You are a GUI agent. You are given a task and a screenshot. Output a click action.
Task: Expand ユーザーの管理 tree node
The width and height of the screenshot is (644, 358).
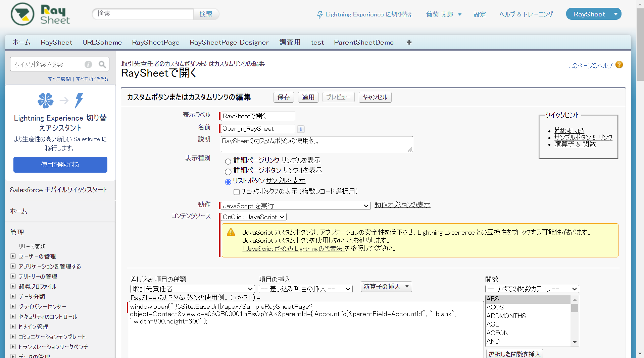pos(13,256)
